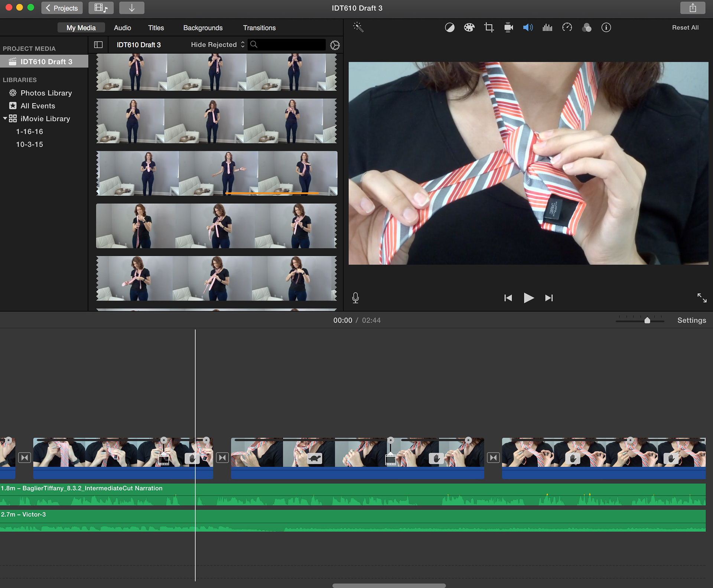Collapse the iMovie Library disclosure triangle

5,119
